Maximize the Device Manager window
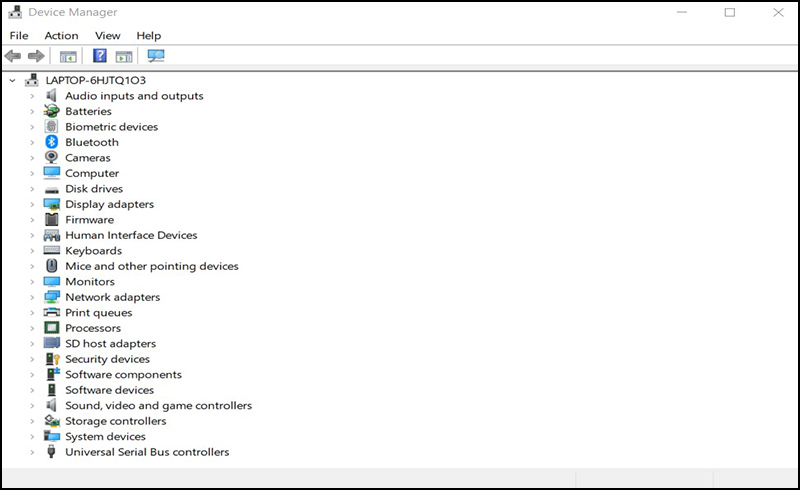This screenshot has height=490, width=800. 730,12
